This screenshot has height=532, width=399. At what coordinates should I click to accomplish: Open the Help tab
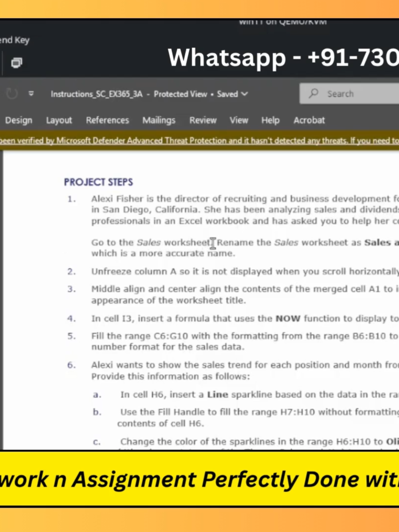click(x=270, y=120)
